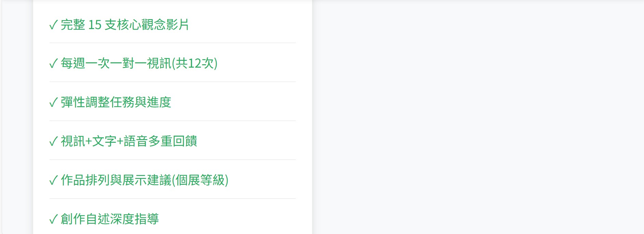This screenshot has height=234, width=644.
Task: Click the (個展等級) note in the feature list
Action: coord(200,180)
